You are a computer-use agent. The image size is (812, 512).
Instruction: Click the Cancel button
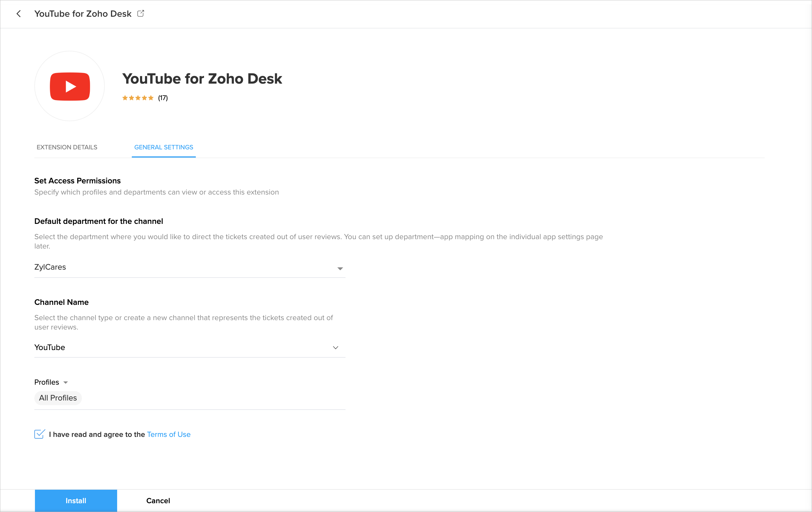(158, 501)
